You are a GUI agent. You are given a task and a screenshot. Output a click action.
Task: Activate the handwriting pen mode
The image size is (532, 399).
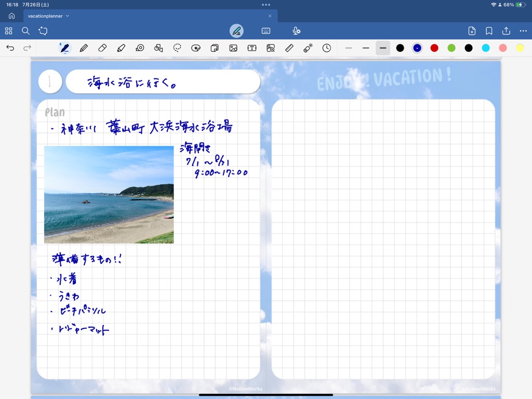[236, 31]
